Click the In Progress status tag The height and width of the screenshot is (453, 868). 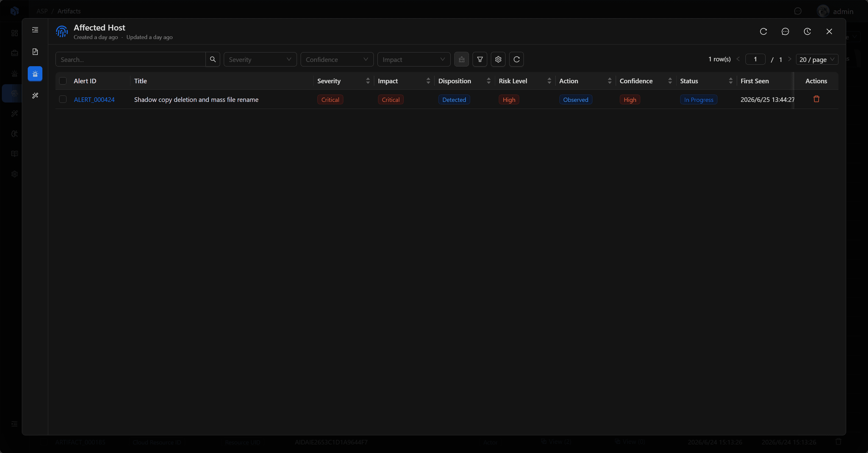[698, 99]
